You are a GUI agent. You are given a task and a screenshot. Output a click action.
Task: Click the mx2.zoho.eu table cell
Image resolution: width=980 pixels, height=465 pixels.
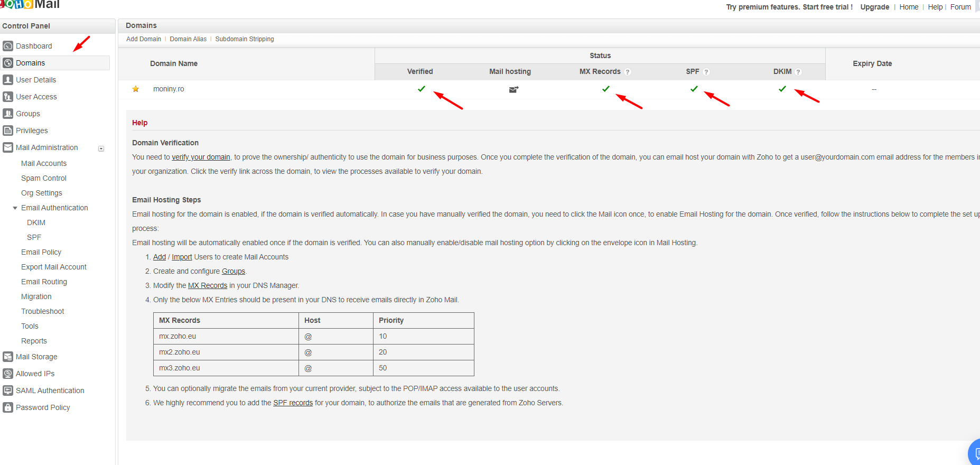(226, 352)
